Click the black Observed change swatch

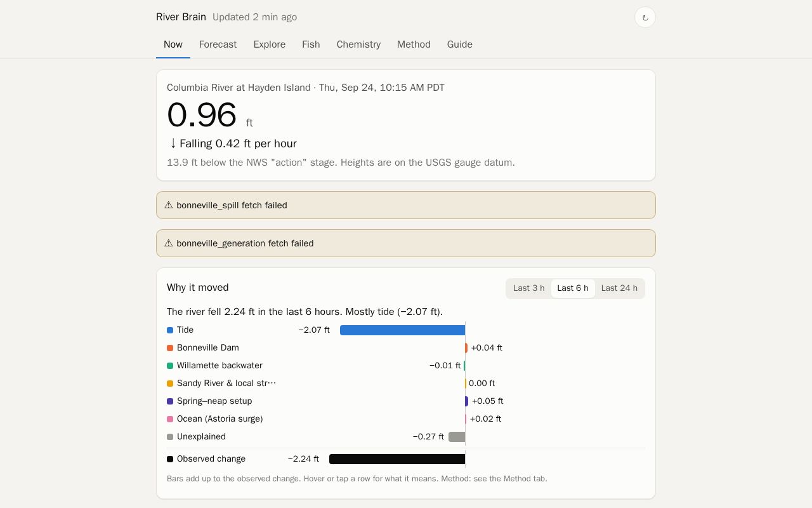170,459
